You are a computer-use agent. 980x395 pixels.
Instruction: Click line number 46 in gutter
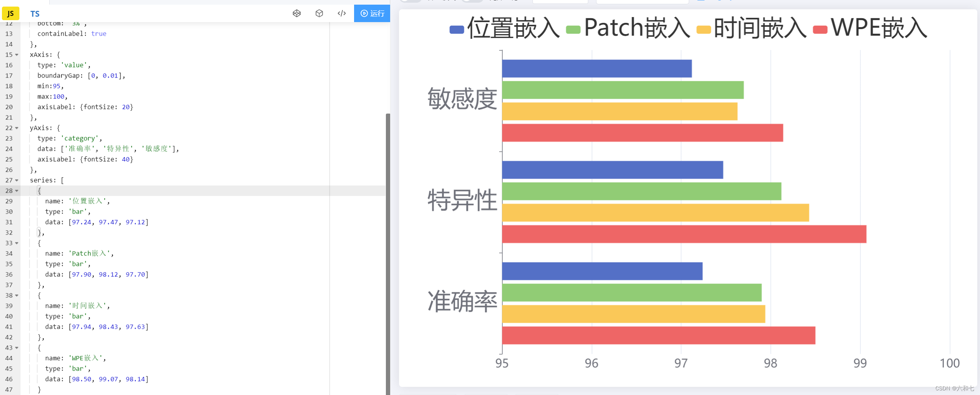click(9, 379)
